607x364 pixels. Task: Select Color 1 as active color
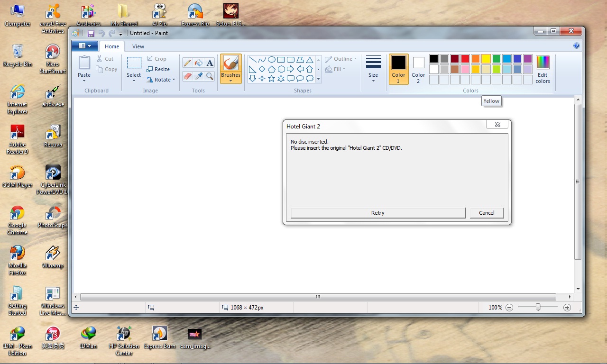click(398, 69)
